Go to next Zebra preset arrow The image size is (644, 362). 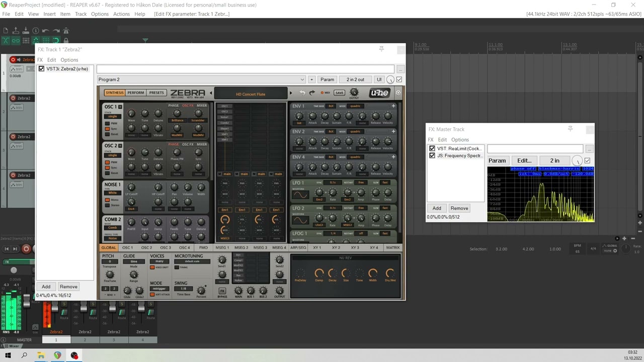pyautogui.click(x=291, y=93)
